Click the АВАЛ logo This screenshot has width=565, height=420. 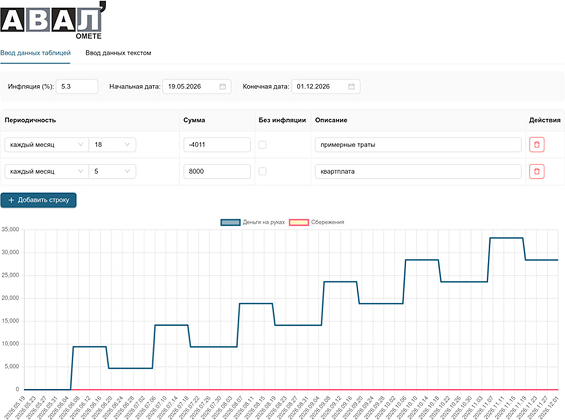pos(53,20)
